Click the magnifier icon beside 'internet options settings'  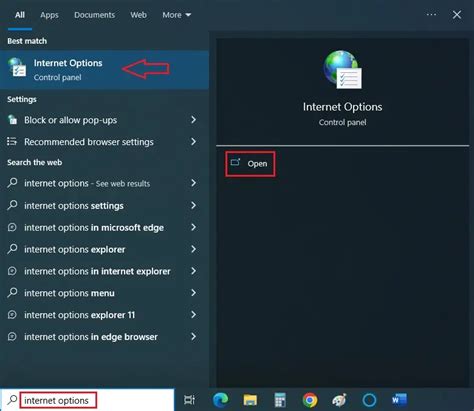pos(12,205)
